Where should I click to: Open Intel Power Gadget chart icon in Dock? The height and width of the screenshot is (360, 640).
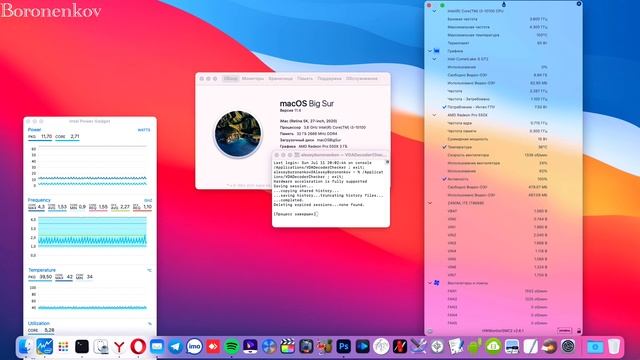[x=44, y=347]
